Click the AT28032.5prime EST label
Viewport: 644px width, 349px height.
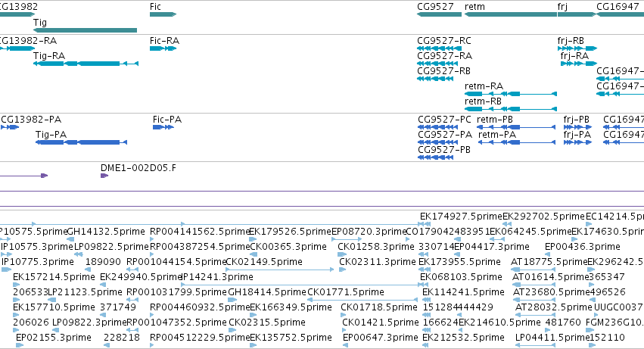point(554,307)
